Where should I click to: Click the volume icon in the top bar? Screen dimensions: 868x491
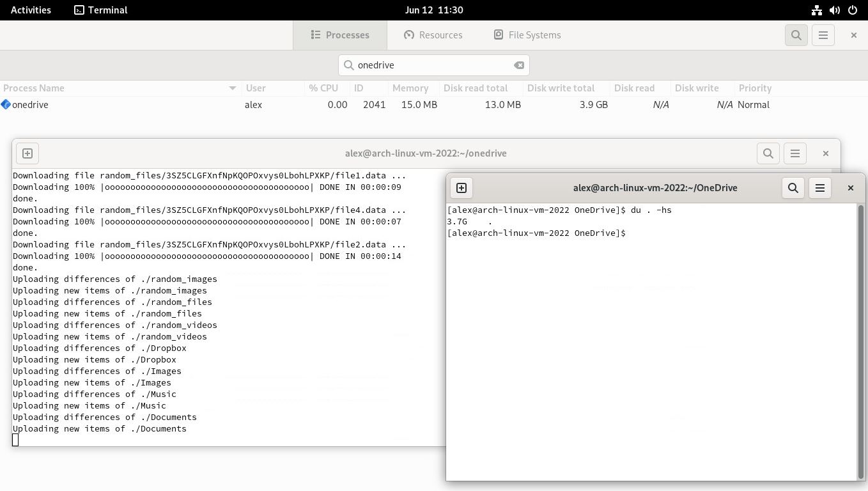[x=834, y=10]
